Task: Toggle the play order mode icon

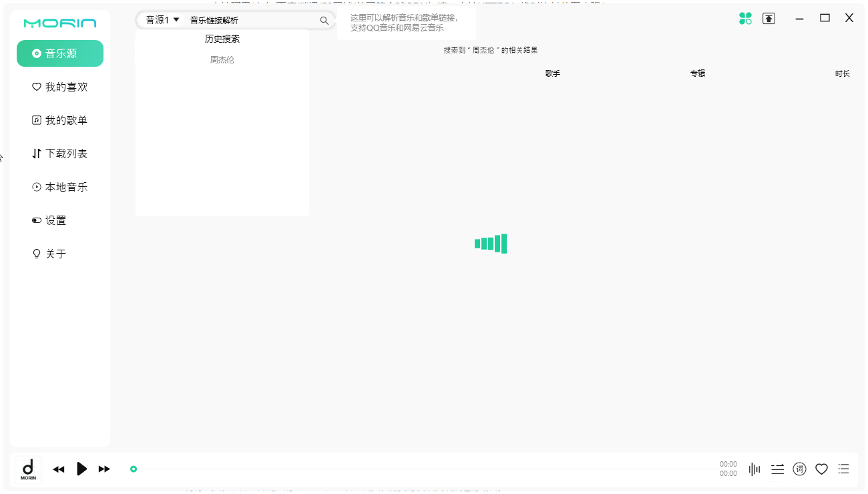Action: click(777, 469)
